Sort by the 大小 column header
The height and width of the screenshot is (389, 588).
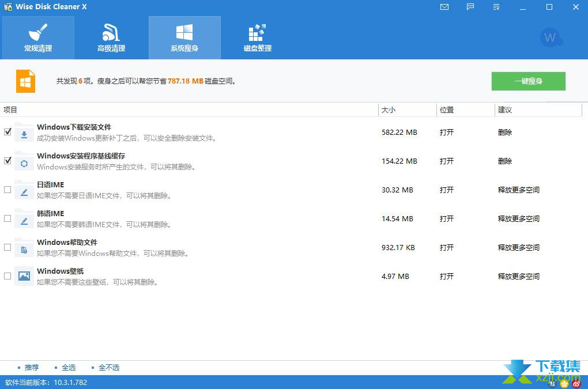[x=408, y=110]
